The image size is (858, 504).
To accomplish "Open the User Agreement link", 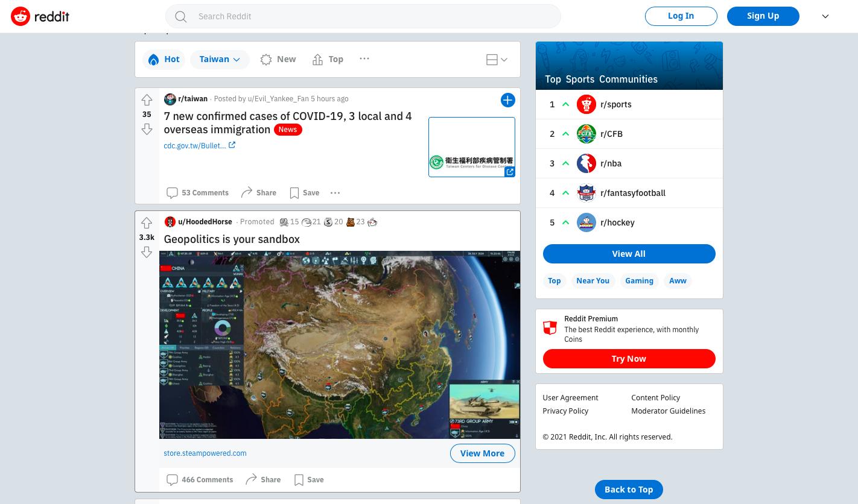I will click(x=570, y=398).
